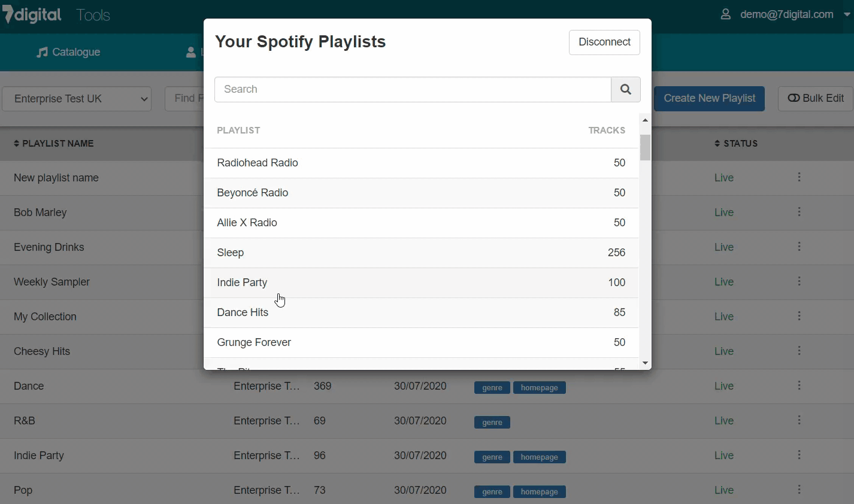Click Live status of Dance row
Screen dimensions: 854x504
(x=724, y=386)
